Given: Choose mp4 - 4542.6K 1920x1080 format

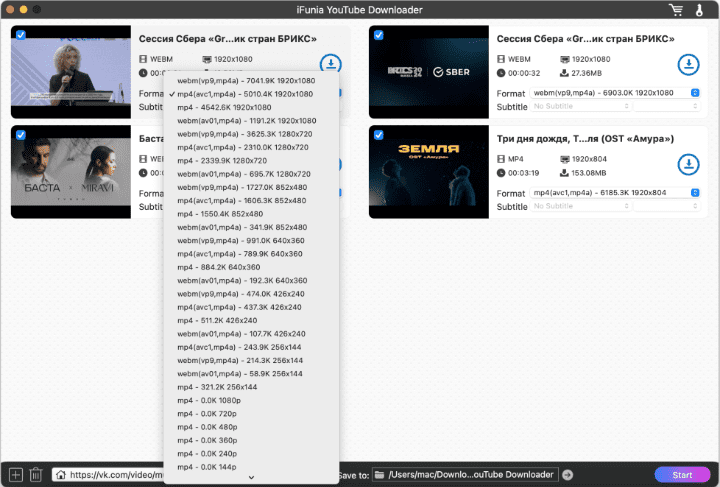Looking at the screenshot, I should pos(224,107).
